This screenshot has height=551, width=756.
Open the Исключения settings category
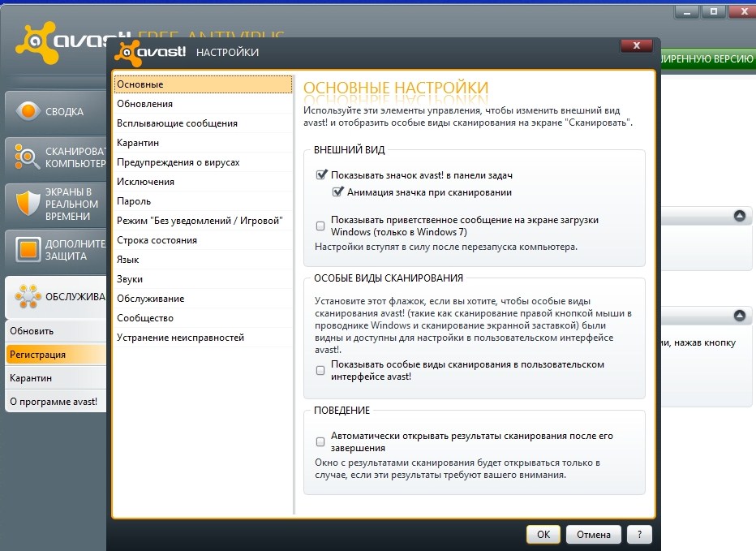[x=145, y=182]
